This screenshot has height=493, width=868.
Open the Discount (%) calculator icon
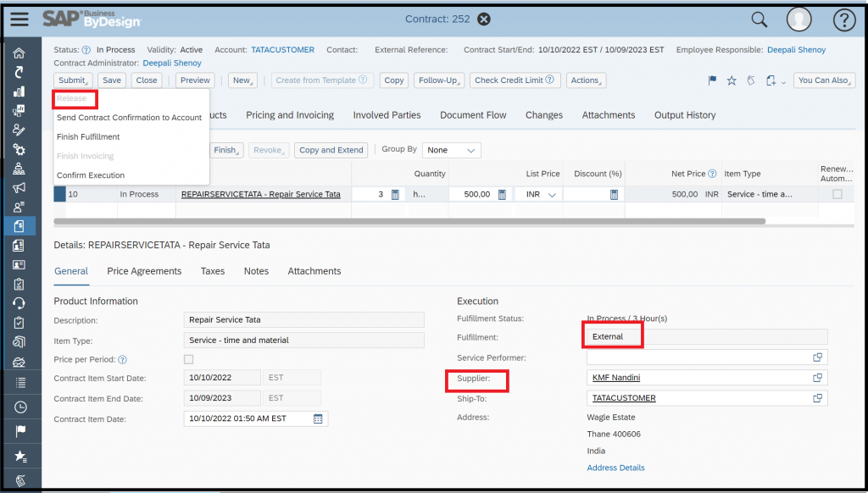[x=614, y=195]
